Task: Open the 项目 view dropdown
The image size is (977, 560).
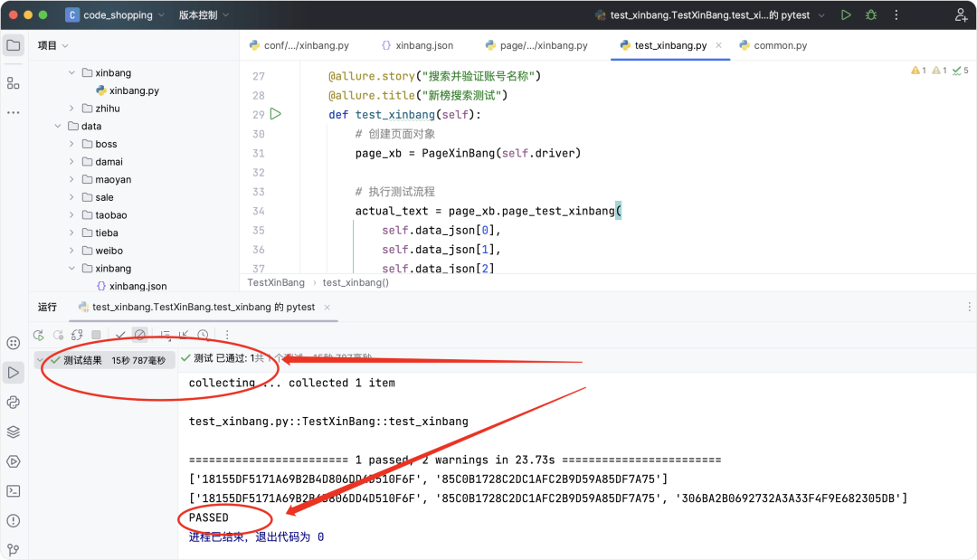Action: pyautogui.click(x=53, y=45)
